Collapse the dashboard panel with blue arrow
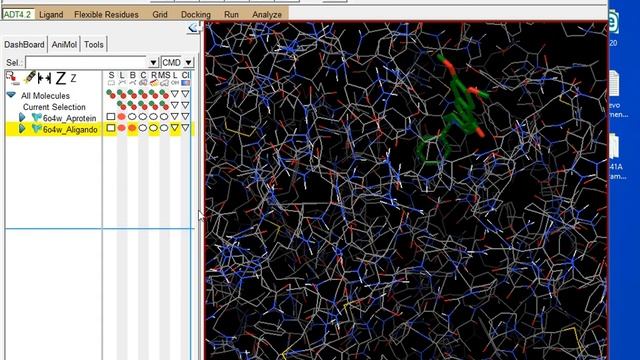640x360 pixels. 193,28
